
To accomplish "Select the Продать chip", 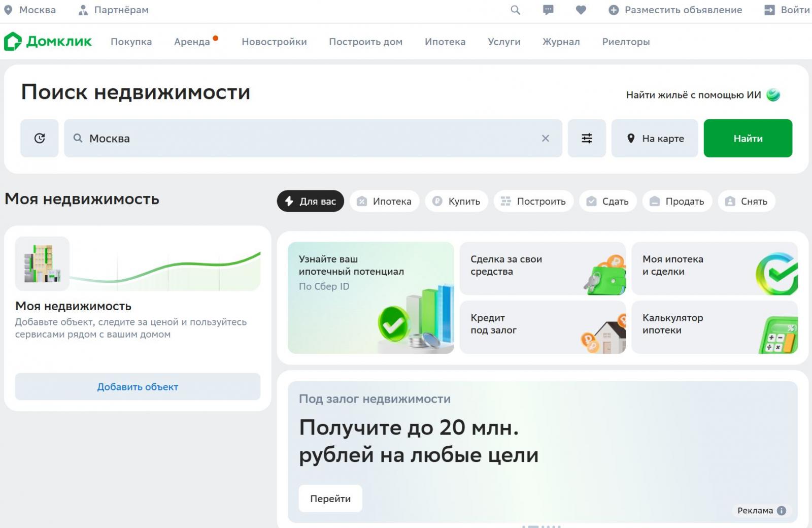I will pos(678,201).
